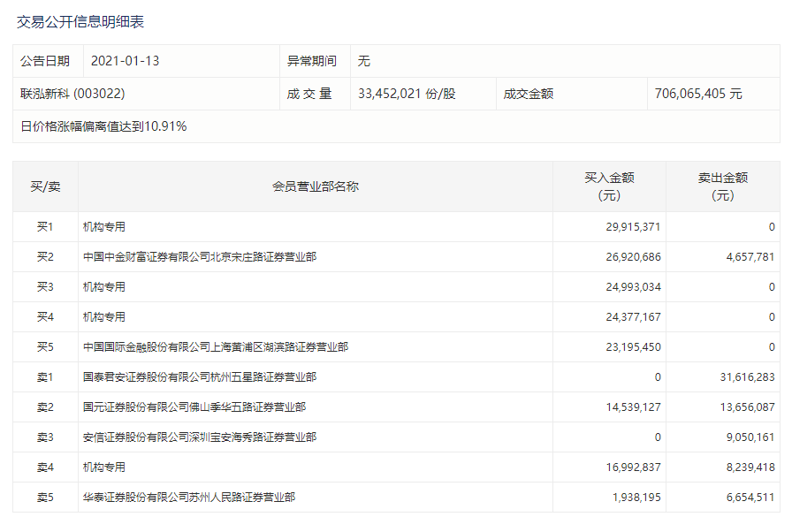Click sell amount 0 in 买1 row
The image size is (792, 532).
pos(772,227)
